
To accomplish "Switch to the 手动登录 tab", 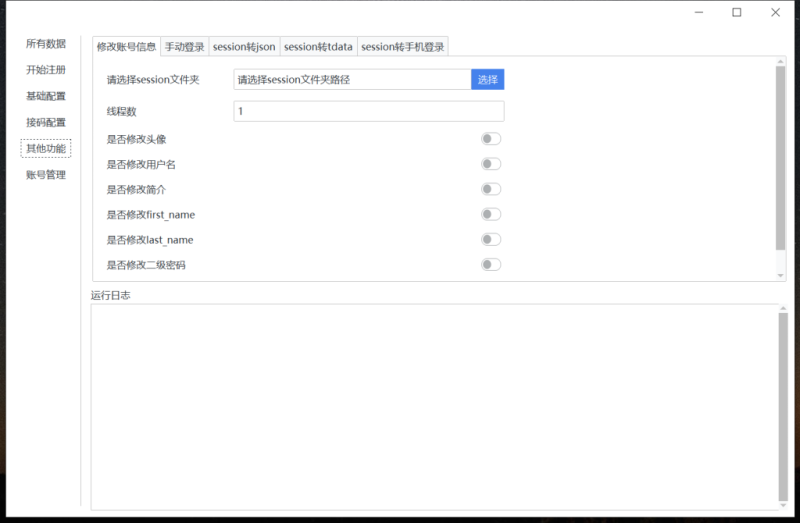I will [184, 47].
